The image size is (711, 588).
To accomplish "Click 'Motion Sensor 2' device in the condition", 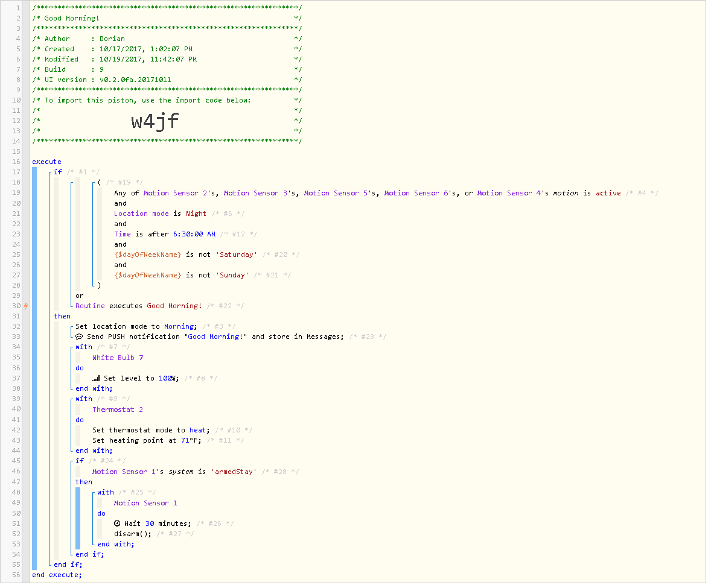I will (x=176, y=194).
